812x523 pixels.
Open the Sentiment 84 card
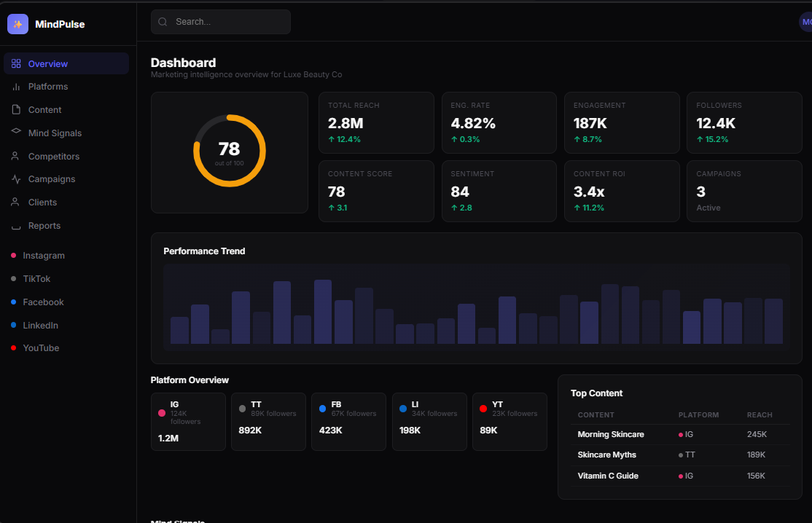point(499,192)
